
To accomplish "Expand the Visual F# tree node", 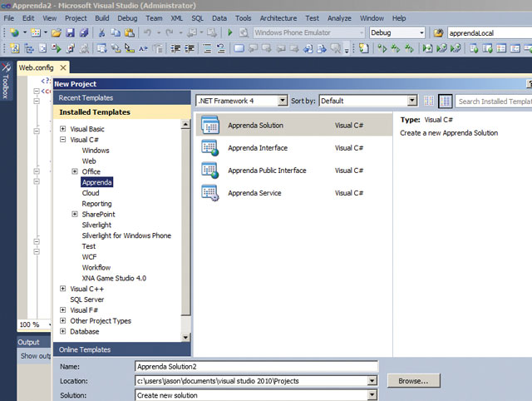I will click(63, 309).
